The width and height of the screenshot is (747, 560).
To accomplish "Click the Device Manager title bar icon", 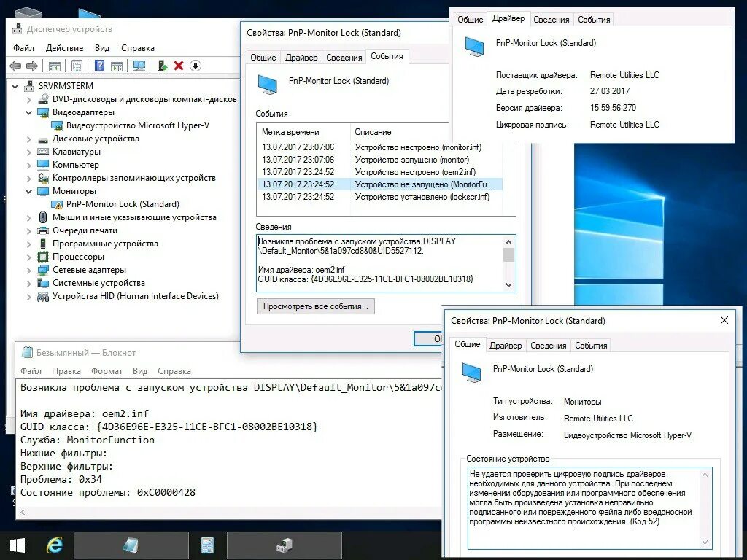I will point(17,29).
